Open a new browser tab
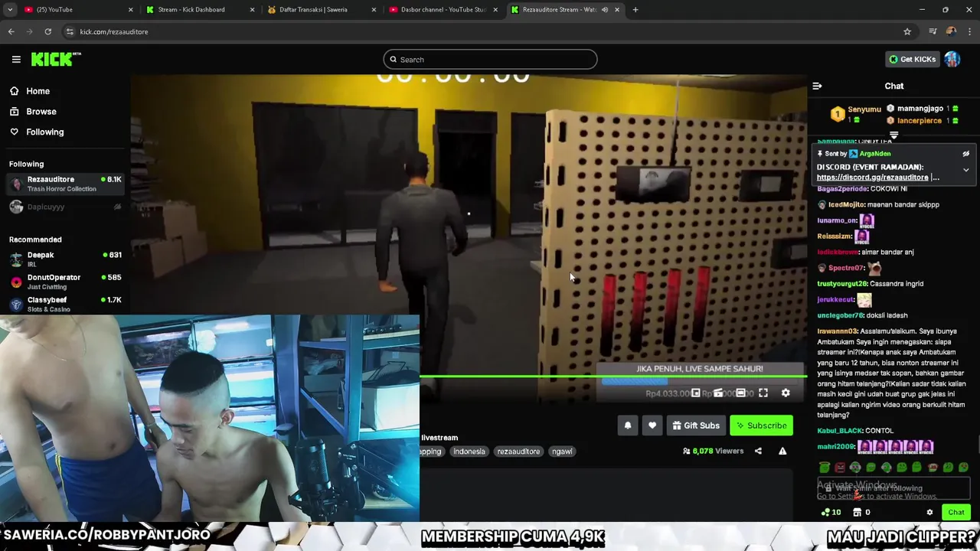980x551 pixels. tap(635, 10)
